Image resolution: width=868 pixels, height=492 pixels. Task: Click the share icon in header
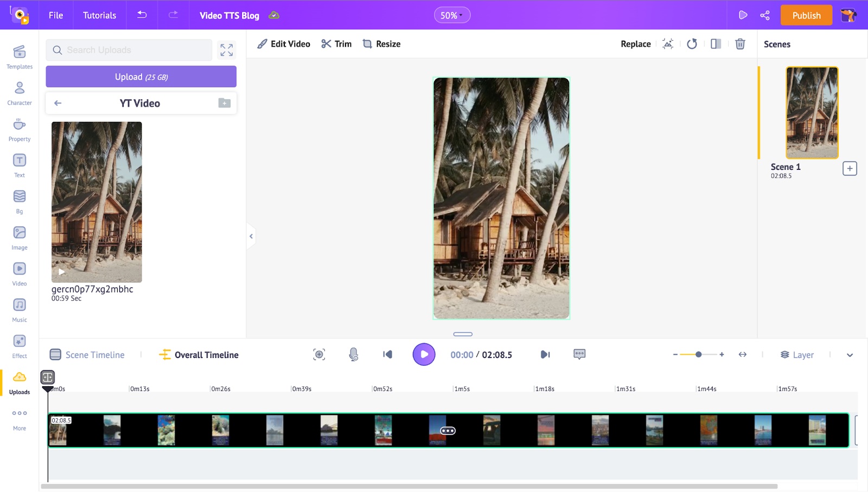pyautogui.click(x=765, y=15)
